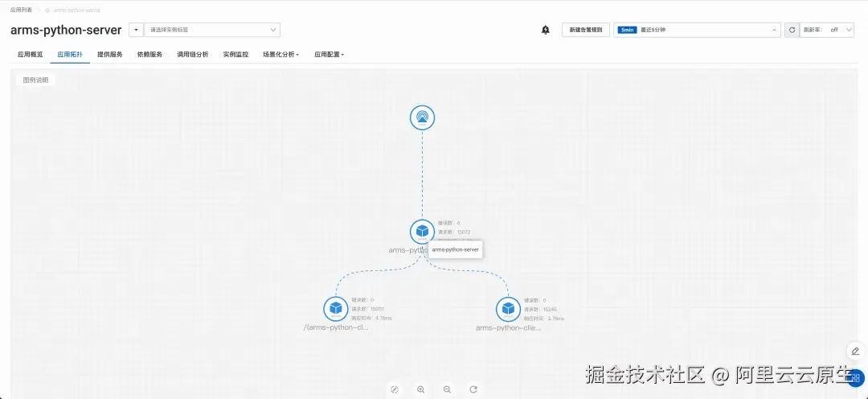Switch to the 调用链分析 tab
Viewport: 868px width, 399px height.
pos(193,55)
